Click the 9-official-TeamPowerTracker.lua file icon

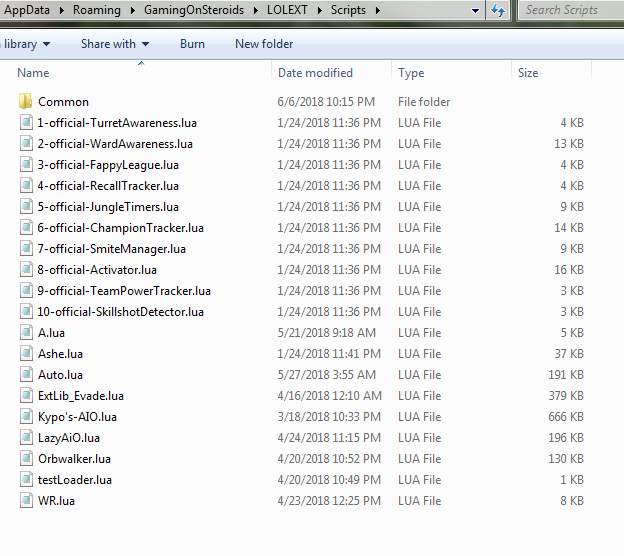tap(26, 291)
